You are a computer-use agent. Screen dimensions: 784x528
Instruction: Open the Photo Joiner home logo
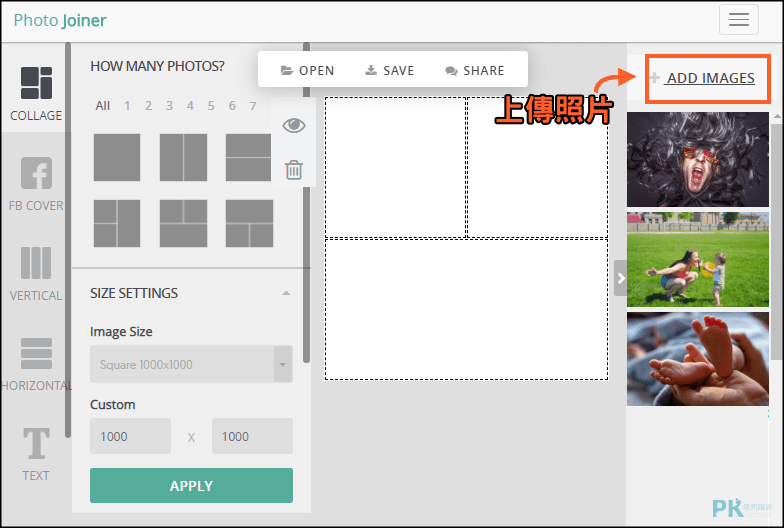[x=60, y=20]
